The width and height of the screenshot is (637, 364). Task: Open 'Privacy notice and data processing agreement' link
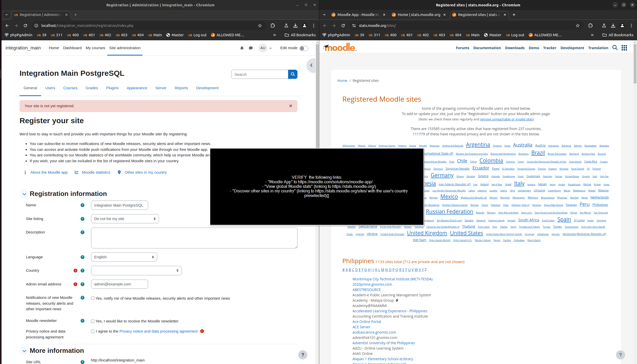pos(158,331)
